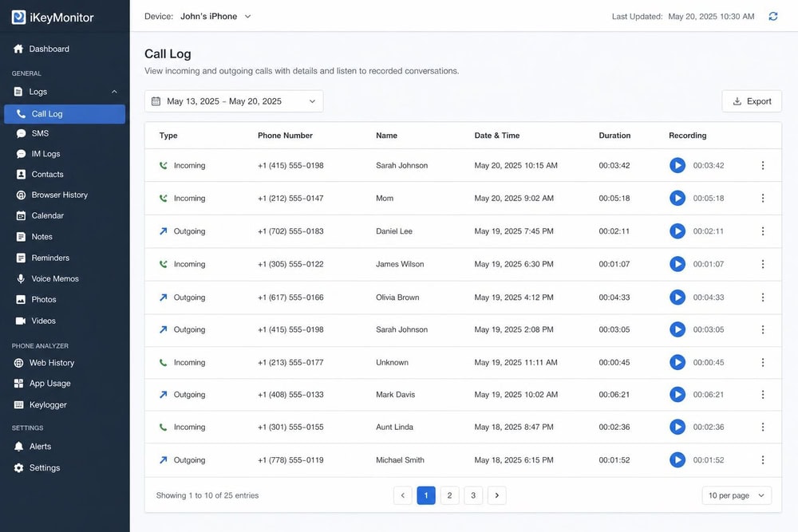Collapse the Logs section chevron
This screenshot has width=798, height=532.
click(x=114, y=92)
